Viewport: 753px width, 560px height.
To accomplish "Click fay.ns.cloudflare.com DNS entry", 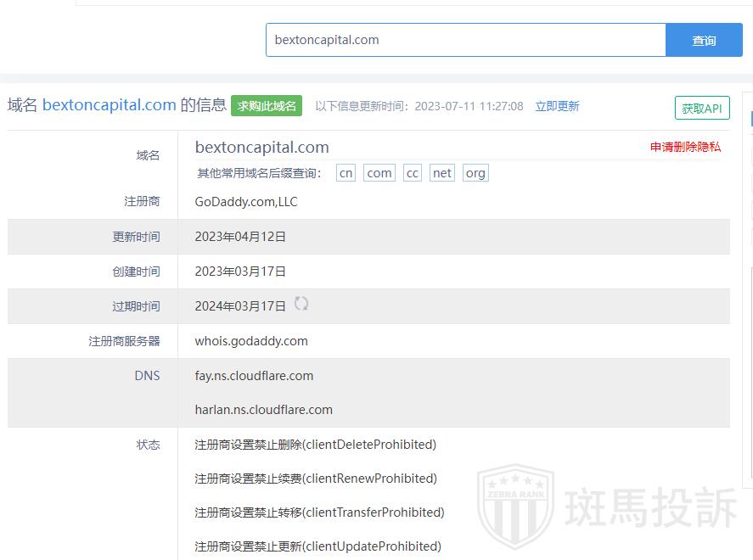I will [254, 376].
